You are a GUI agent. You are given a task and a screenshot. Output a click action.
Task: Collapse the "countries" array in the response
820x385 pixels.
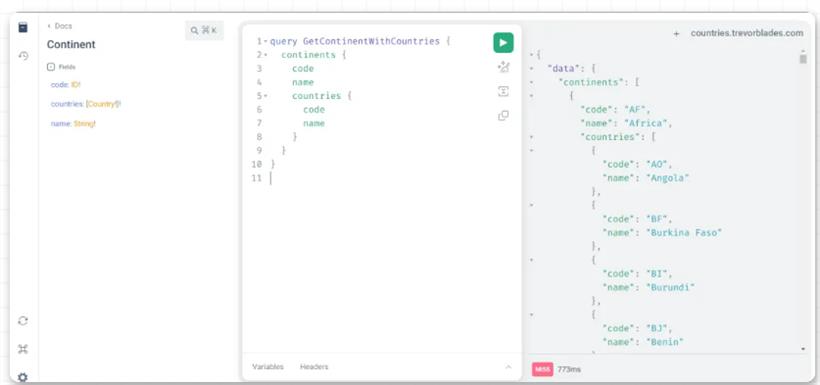point(532,137)
